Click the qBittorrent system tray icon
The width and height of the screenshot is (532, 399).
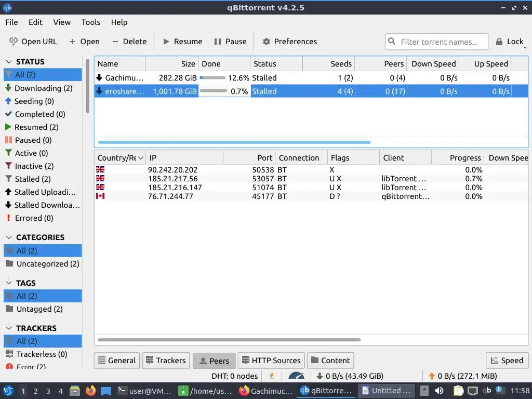pyautogui.click(x=486, y=391)
